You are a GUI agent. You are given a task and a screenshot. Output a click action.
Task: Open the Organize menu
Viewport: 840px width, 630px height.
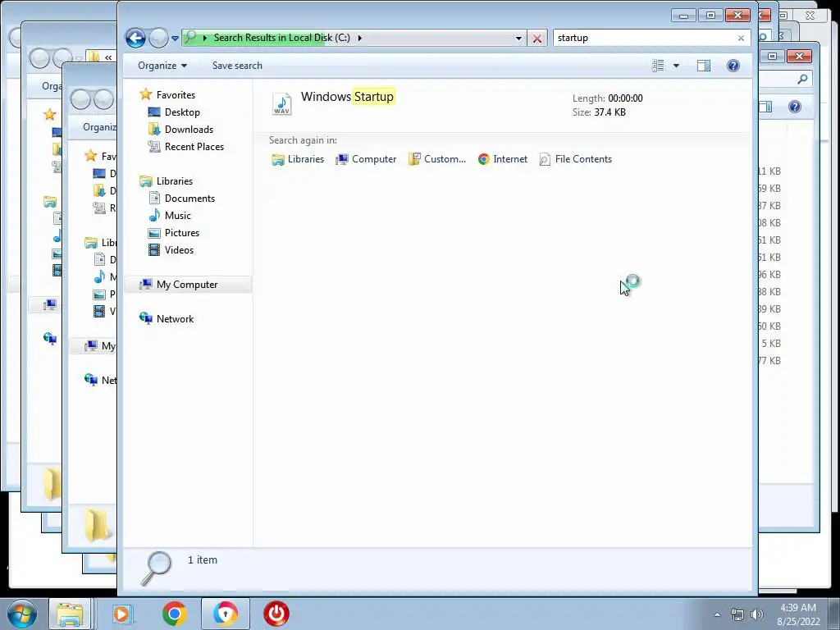(162, 66)
